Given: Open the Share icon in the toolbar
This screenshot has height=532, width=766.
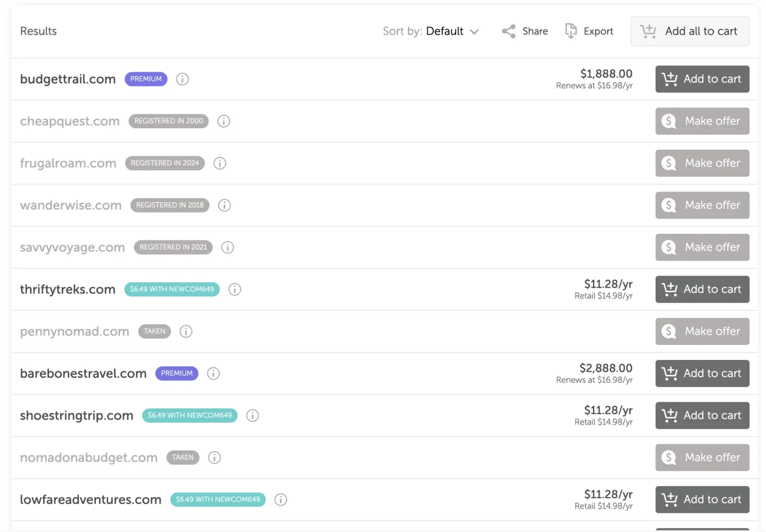Looking at the screenshot, I should point(508,31).
